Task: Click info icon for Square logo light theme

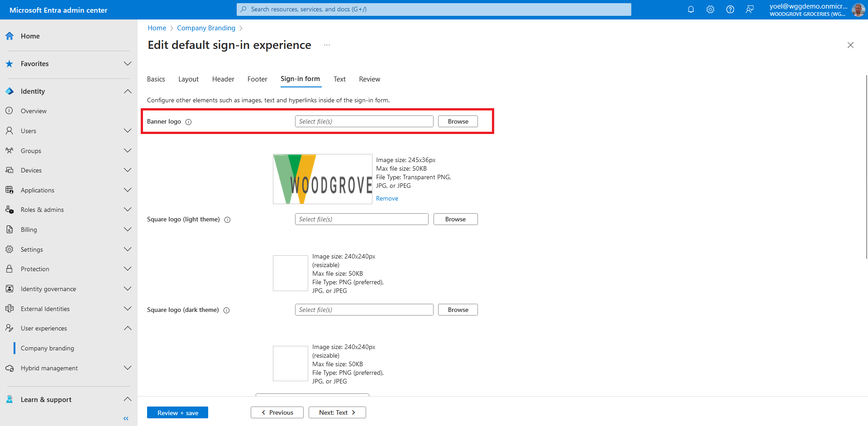Action: coord(228,220)
